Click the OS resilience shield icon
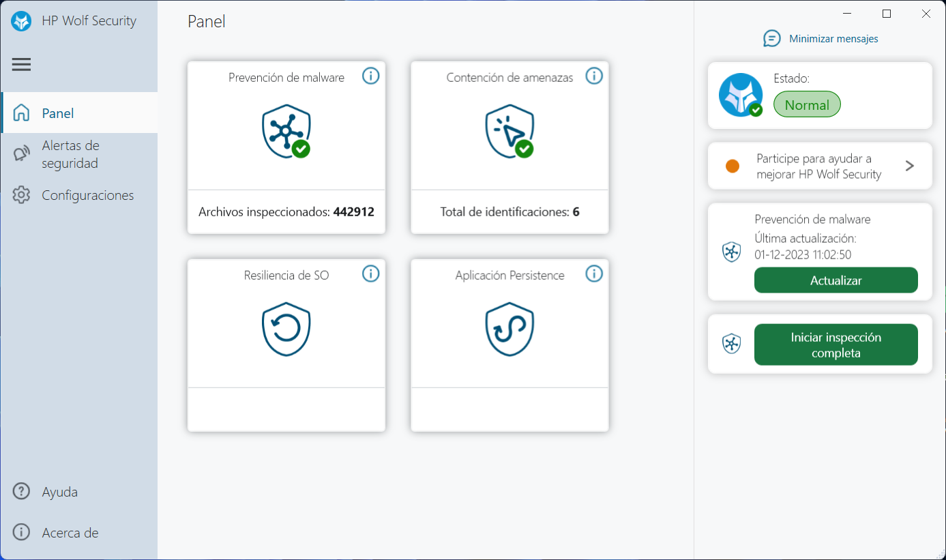 pos(286,329)
